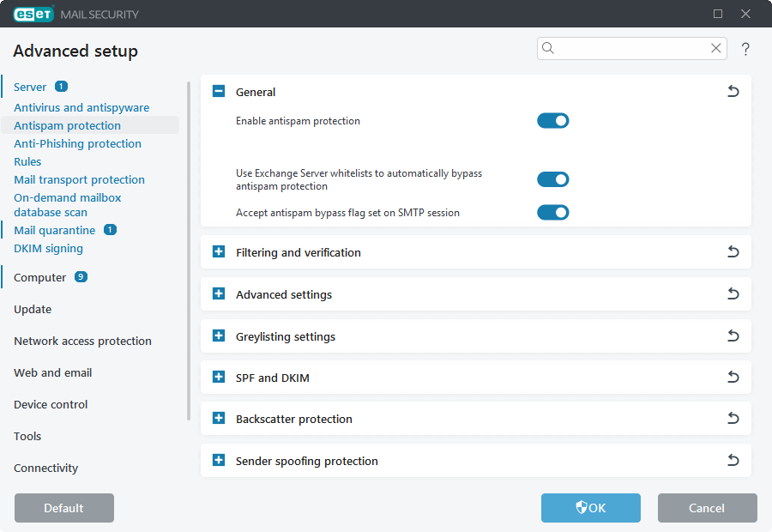Toggle Exchange Server whitelists bypass setting

(553, 179)
